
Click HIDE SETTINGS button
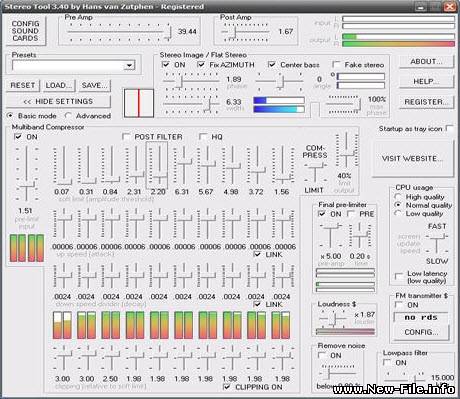pyautogui.click(x=58, y=101)
